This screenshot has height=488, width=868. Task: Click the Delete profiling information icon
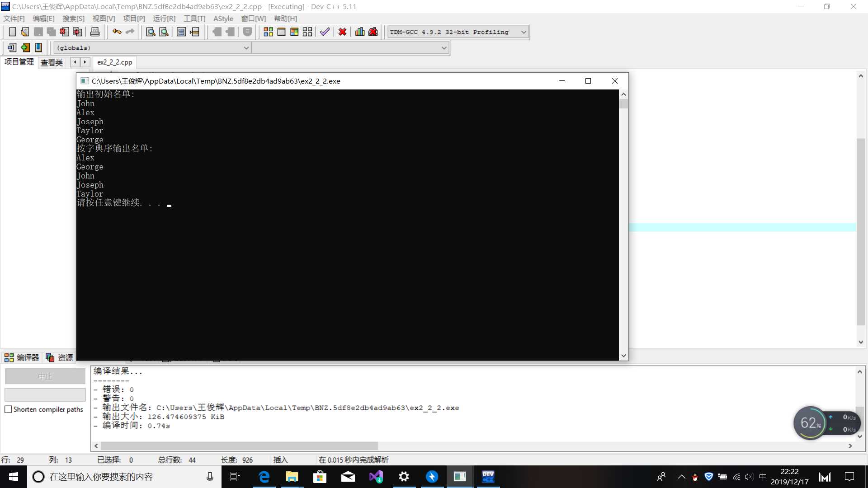click(373, 32)
